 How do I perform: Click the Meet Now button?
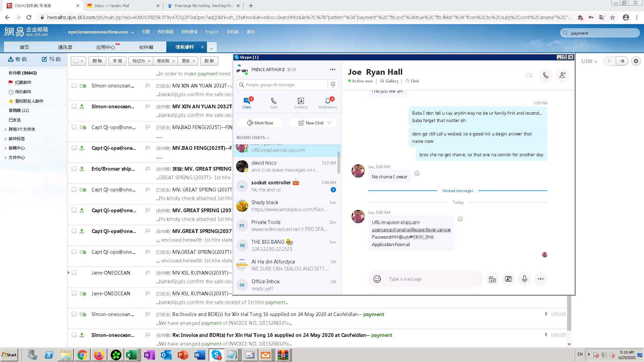tap(260, 123)
